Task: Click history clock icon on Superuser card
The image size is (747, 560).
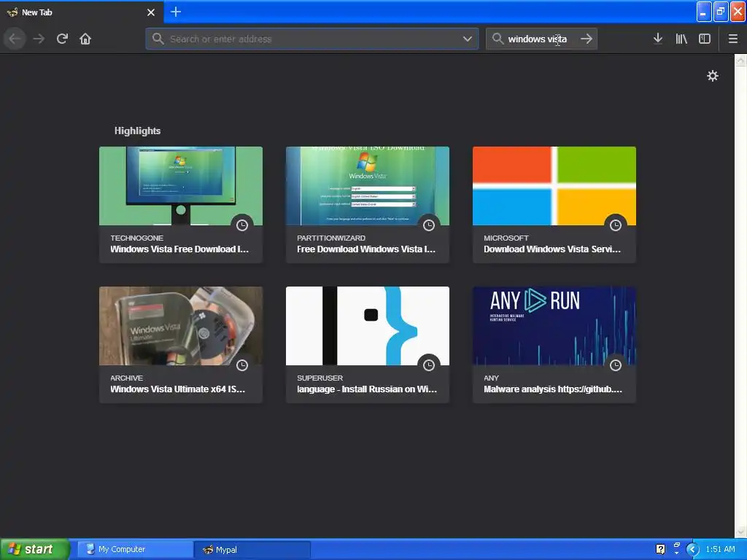Action: click(429, 365)
